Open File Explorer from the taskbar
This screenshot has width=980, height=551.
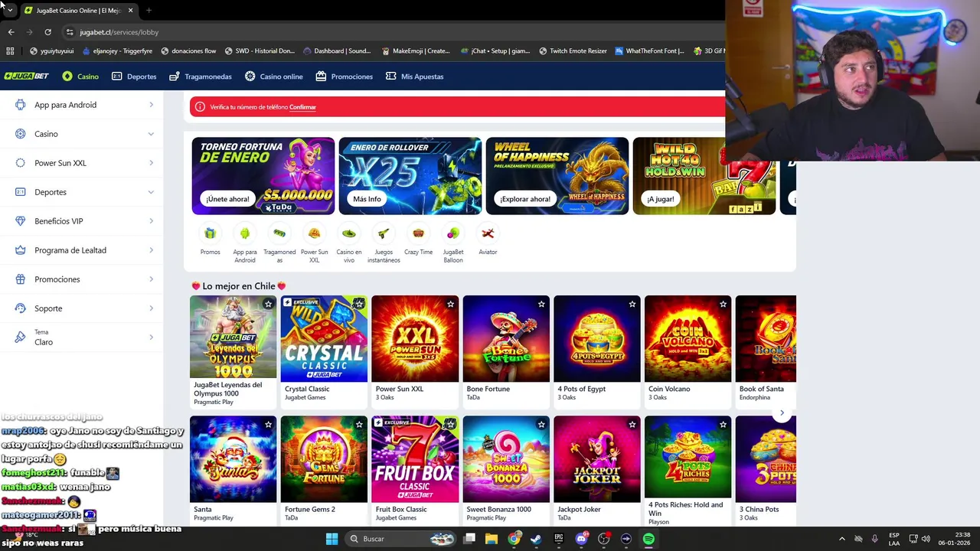point(492,539)
